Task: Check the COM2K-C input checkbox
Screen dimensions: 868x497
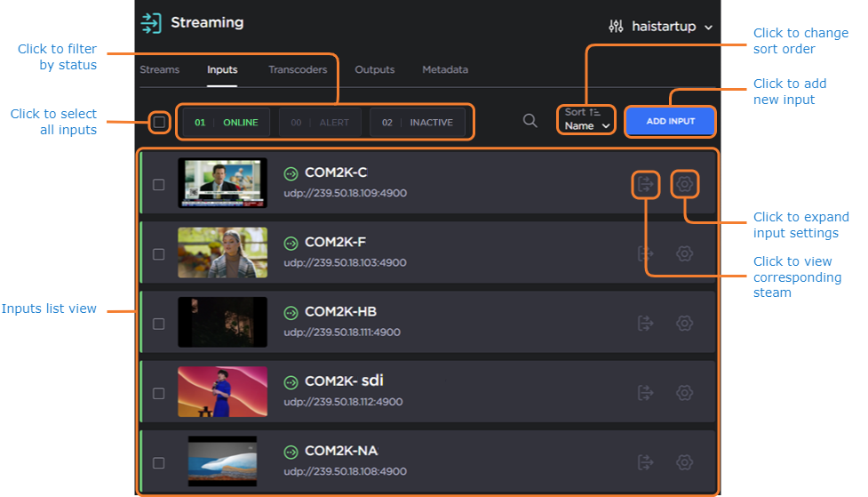Action: point(159,185)
